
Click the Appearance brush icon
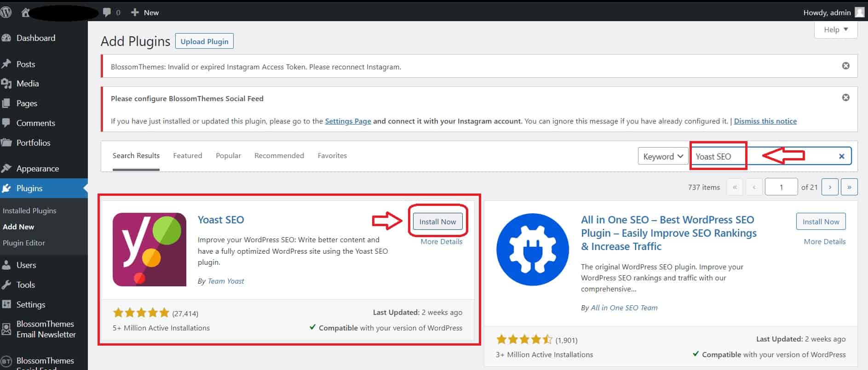click(6, 169)
